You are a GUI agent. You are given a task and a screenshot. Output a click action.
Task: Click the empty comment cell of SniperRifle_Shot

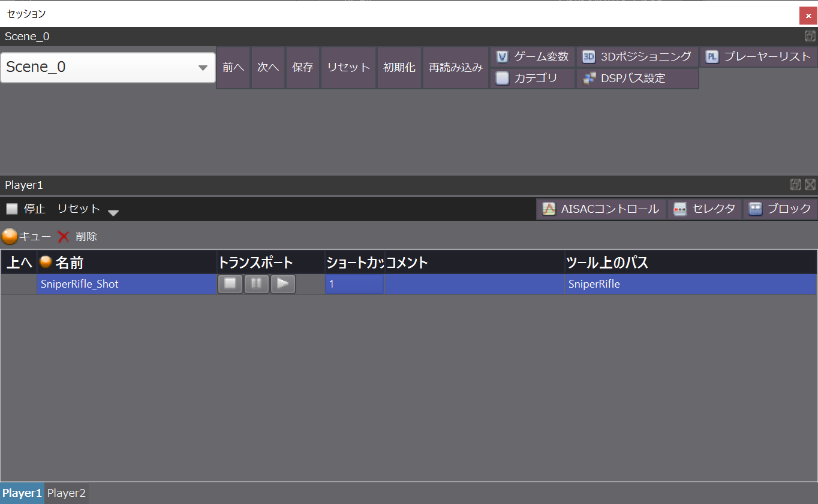pos(474,284)
